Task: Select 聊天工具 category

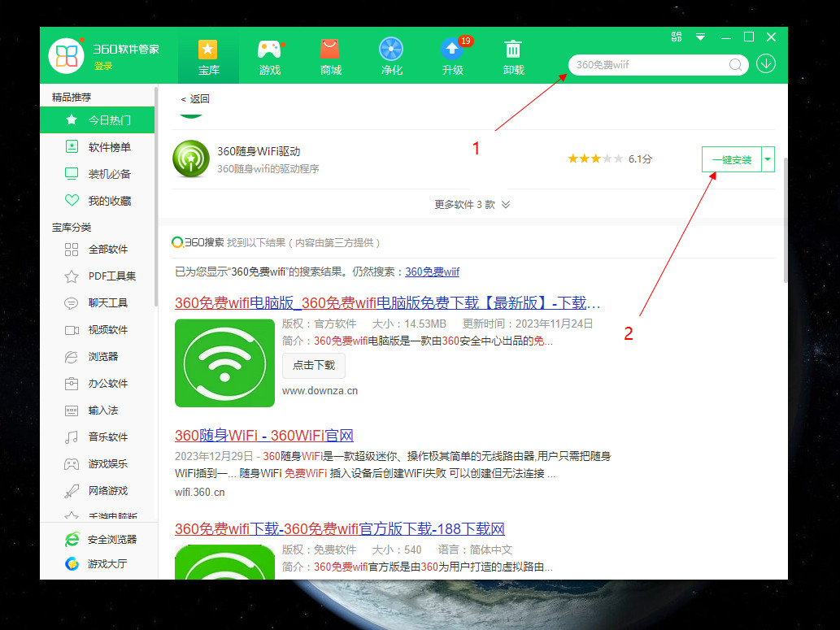Action: point(97,302)
